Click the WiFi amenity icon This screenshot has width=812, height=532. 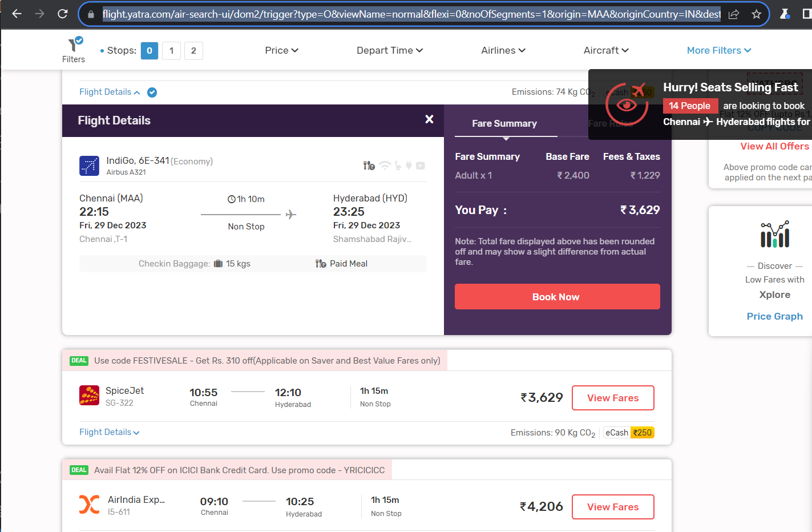click(x=385, y=166)
